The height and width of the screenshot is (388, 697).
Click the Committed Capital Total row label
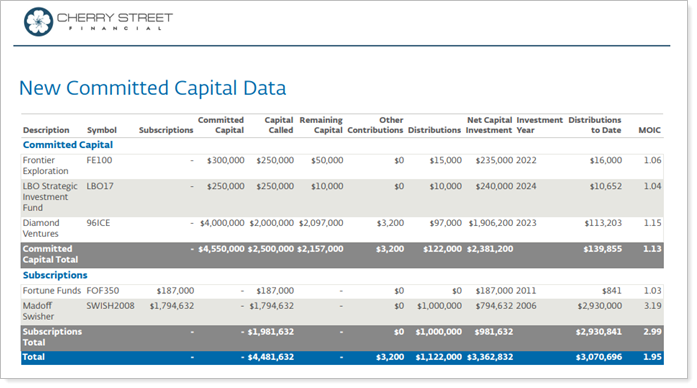(x=50, y=254)
